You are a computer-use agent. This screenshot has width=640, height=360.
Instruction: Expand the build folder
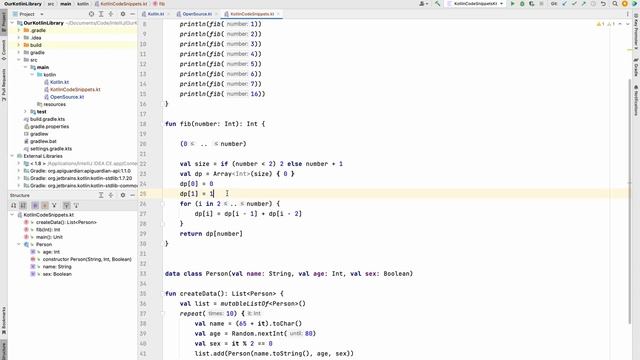point(19,45)
